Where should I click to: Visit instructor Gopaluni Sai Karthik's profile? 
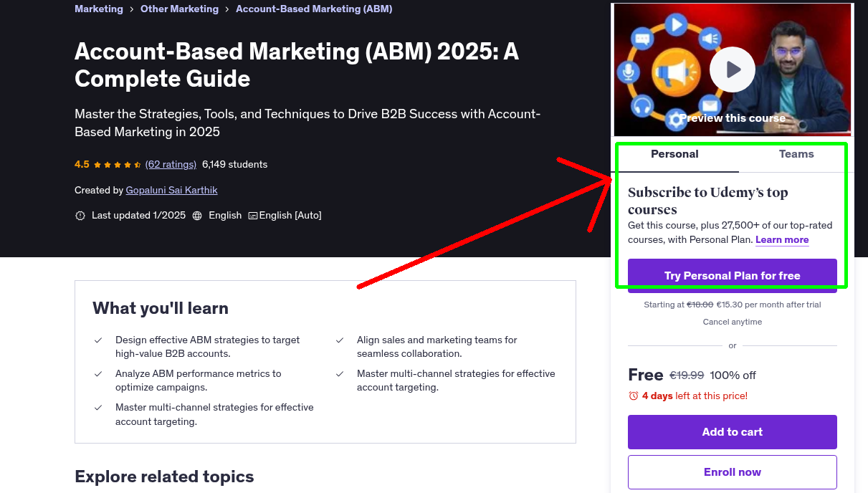[x=171, y=190]
